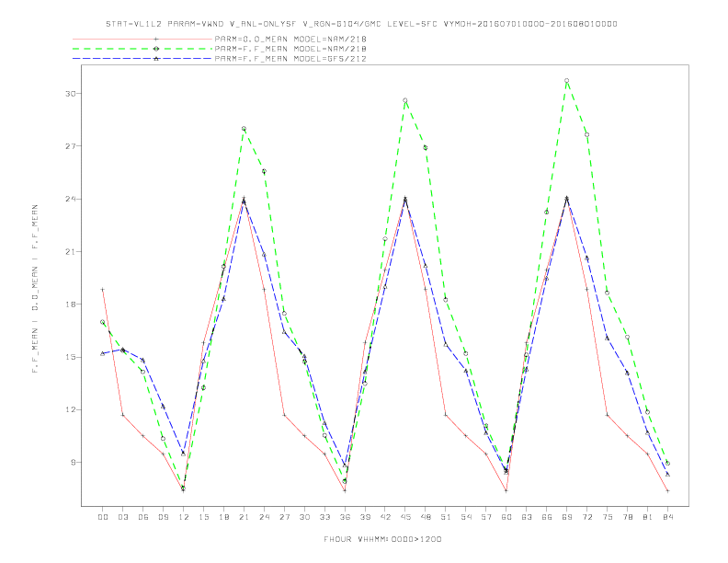Click x-axis tick label 33
This screenshot has width=728, height=563.
coord(324,517)
